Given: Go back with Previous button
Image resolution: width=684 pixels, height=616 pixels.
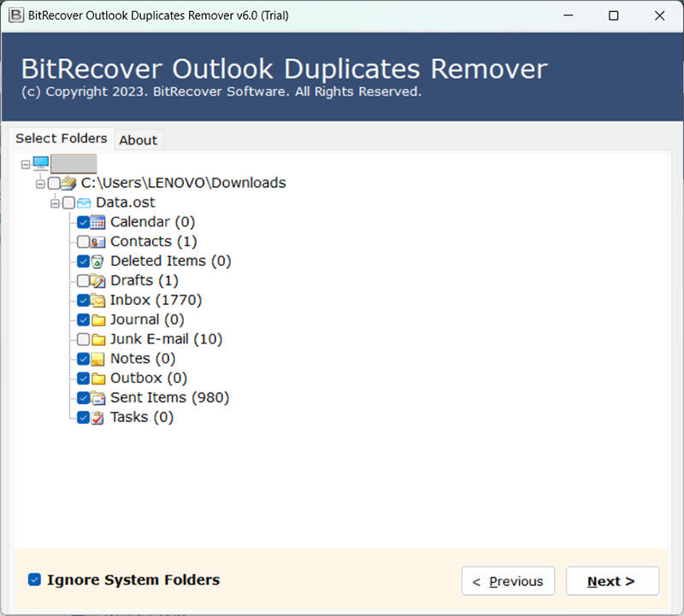Looking at the screenshot, I should click(x=508, y=581).
